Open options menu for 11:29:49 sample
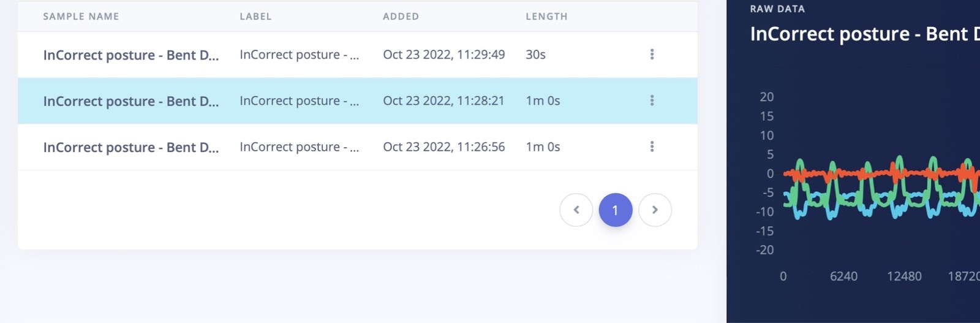This screenshot has height=323, width=980. (652, 54)
